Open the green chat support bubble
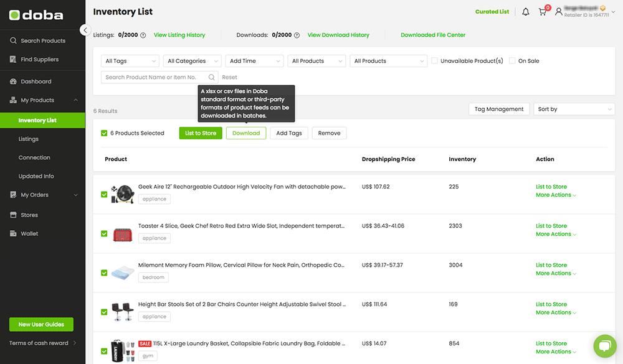This screenshot has width=623, height=364. pos(604,347)
